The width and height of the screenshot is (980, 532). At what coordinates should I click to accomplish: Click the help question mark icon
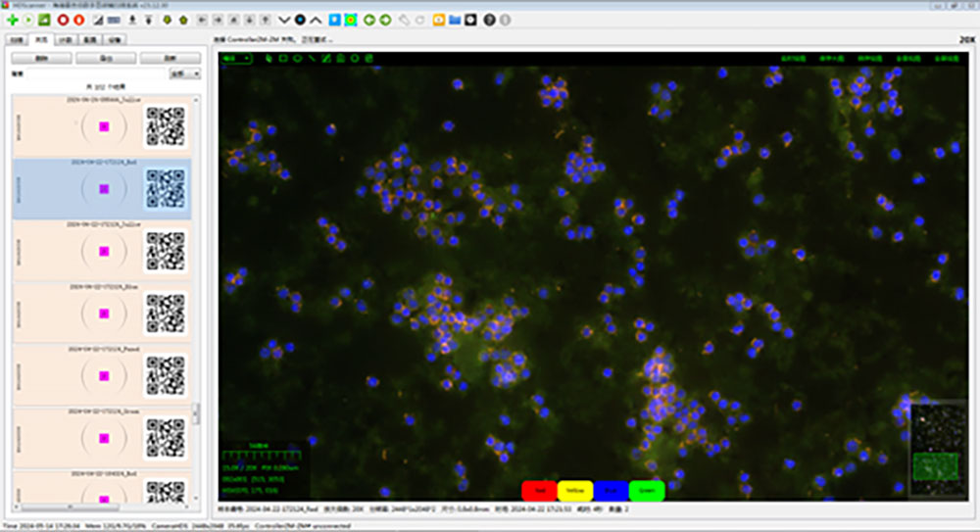pos(489,20)
